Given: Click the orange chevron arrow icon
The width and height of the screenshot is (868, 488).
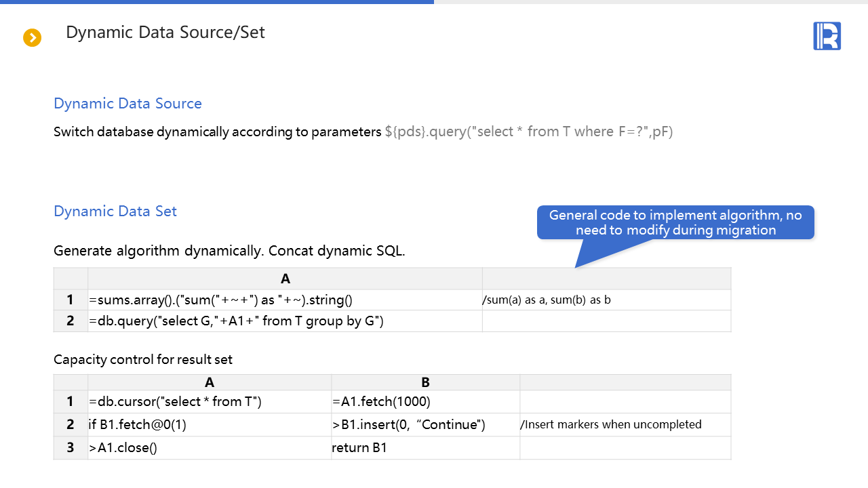Looking at the screenshot, I should coord(33,38).
